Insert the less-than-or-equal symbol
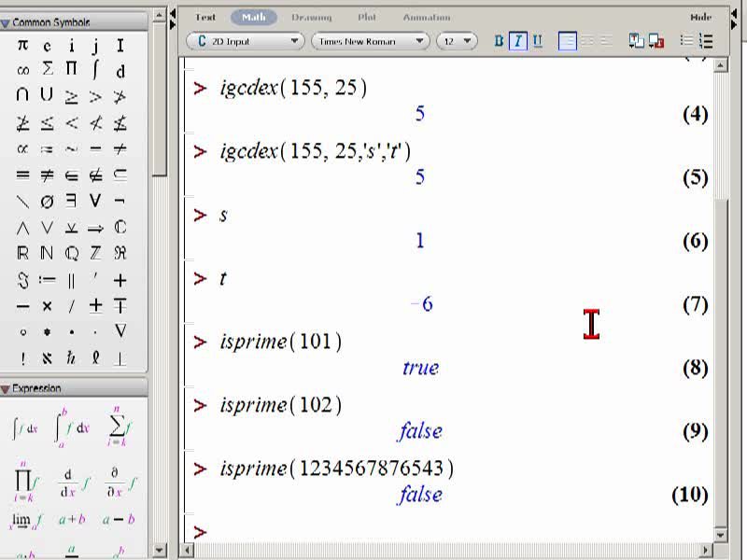Screen dimensions: 747x560 (x=47, y=123)
